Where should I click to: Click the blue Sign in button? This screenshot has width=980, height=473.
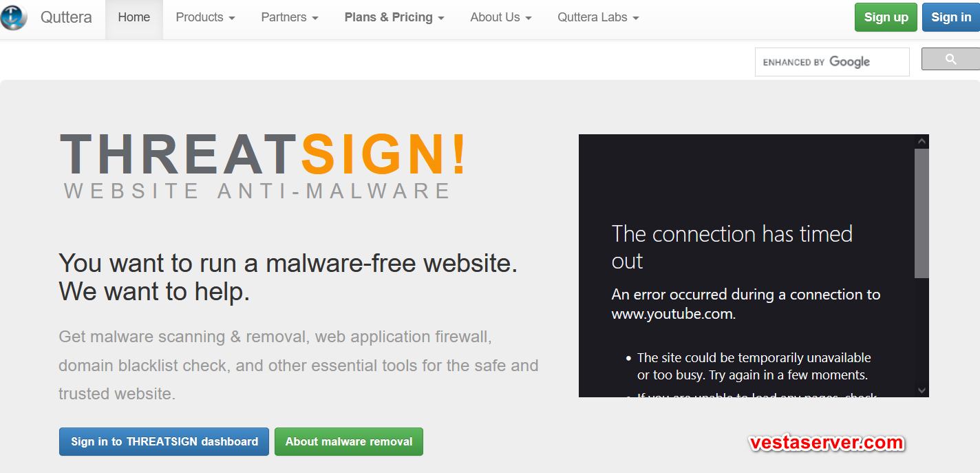[951, 17]
